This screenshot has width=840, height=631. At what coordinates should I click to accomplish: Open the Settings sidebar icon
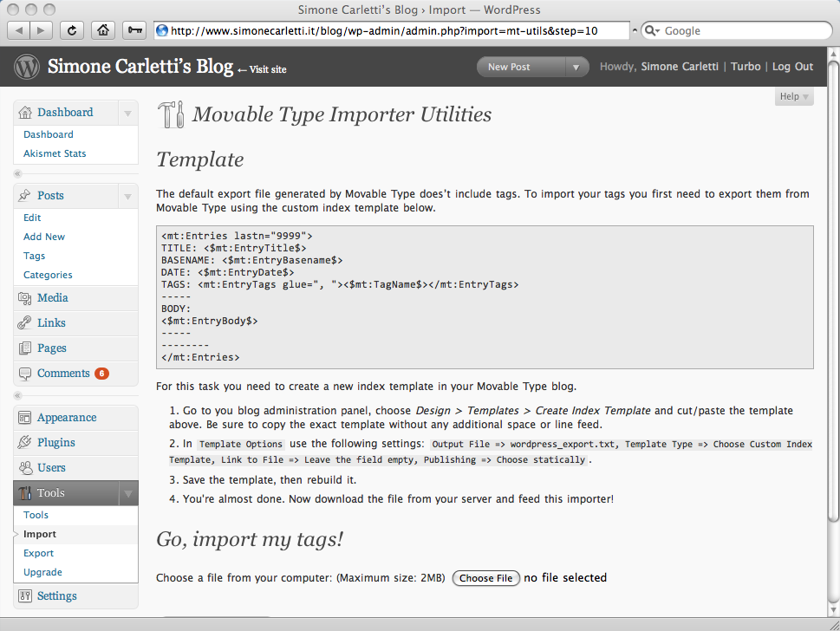[x=27, y=595]
